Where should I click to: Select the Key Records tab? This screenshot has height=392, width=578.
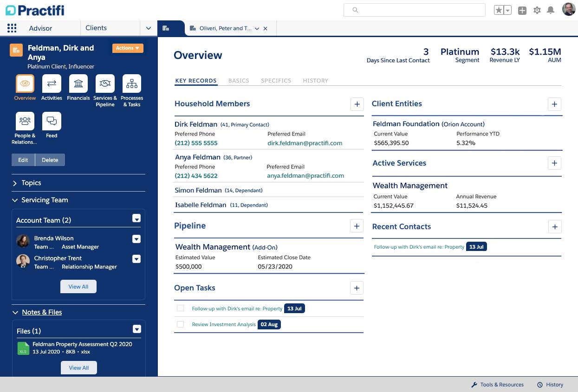[x=196, y=81]
